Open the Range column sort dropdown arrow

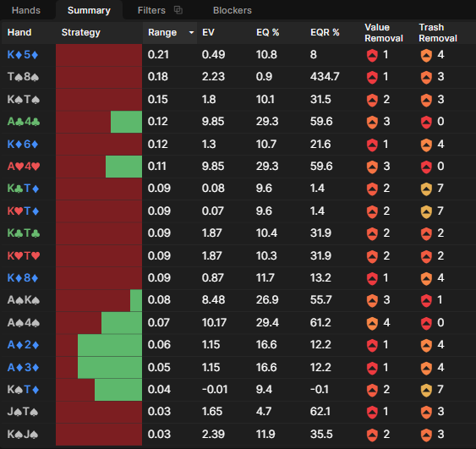[x=191, y=32]
